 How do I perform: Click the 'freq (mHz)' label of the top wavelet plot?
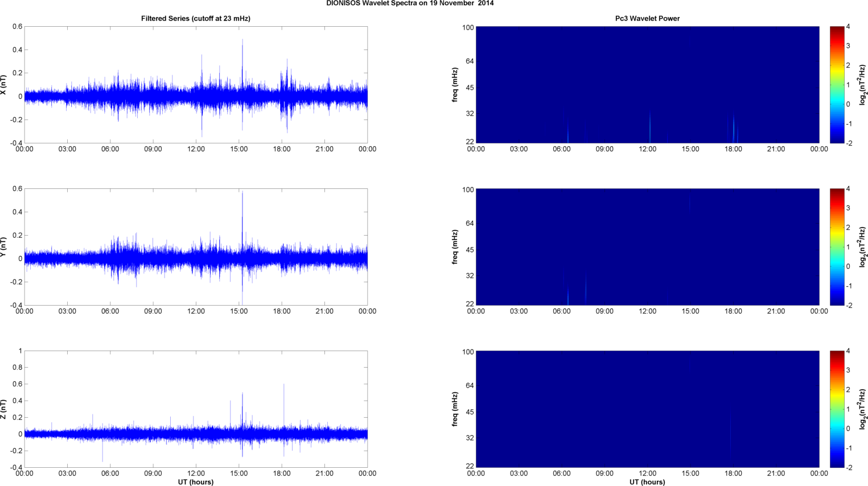click(455, 85)
